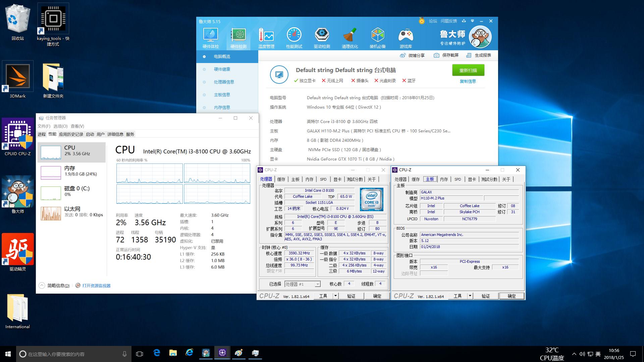The height and width of the screenshot is (362, 644).
Task: Click the 重新扫描 button in 鲁大师
Action: click(x=468, y=70)
